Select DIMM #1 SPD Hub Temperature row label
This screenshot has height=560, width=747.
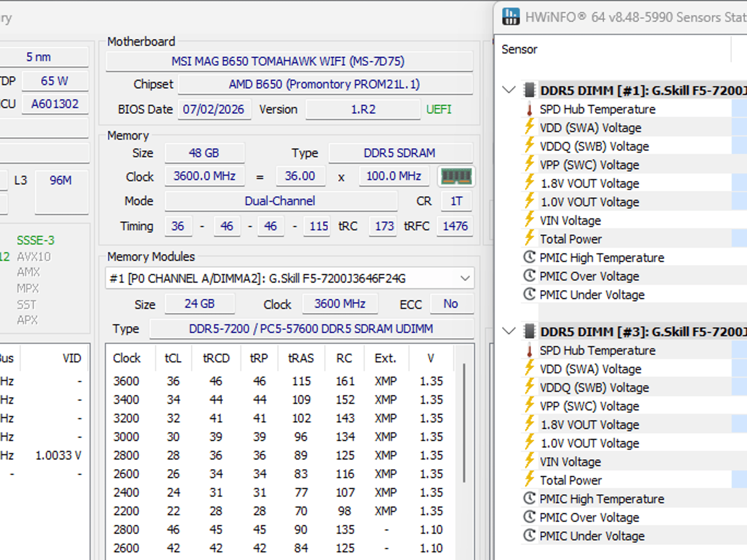[597, 109]
